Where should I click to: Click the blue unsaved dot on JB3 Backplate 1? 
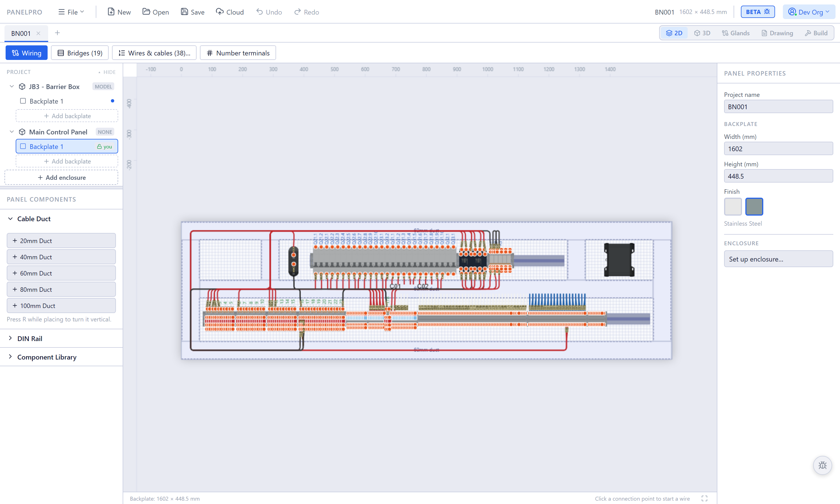[112, 101]
